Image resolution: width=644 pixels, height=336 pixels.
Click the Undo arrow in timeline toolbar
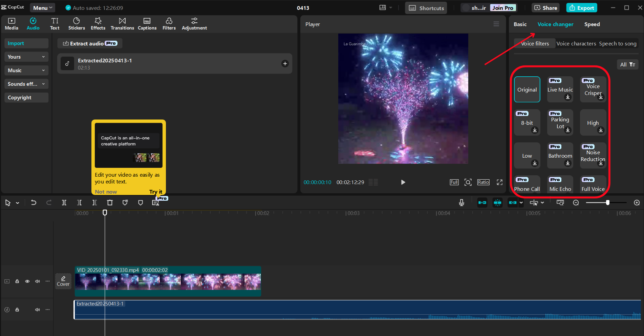[x=34, y=202]
